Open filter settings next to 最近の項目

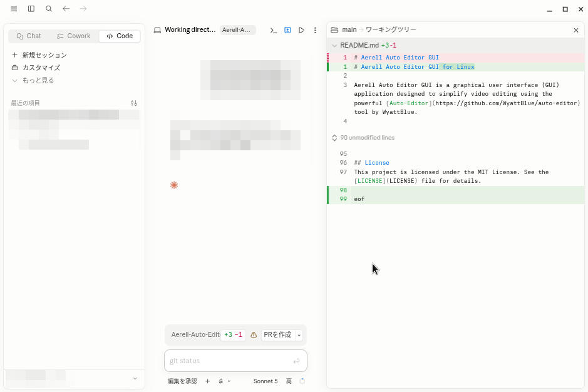pos(134,103)
